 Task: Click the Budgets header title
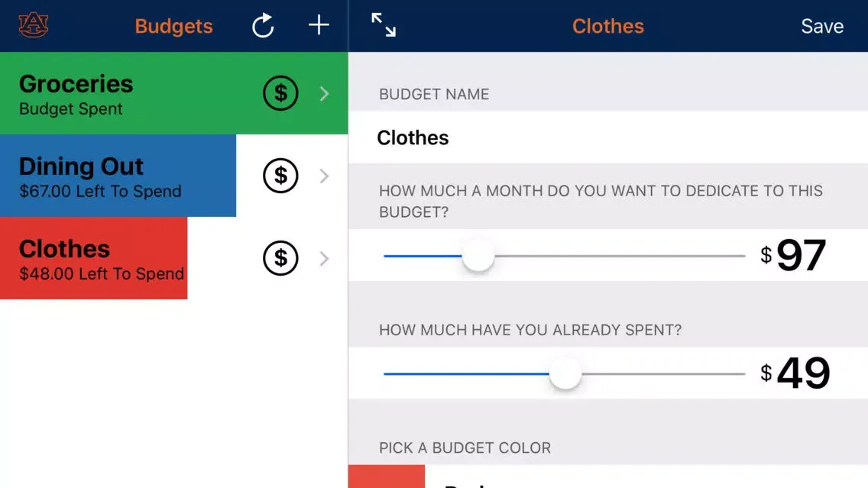[173, 26]
